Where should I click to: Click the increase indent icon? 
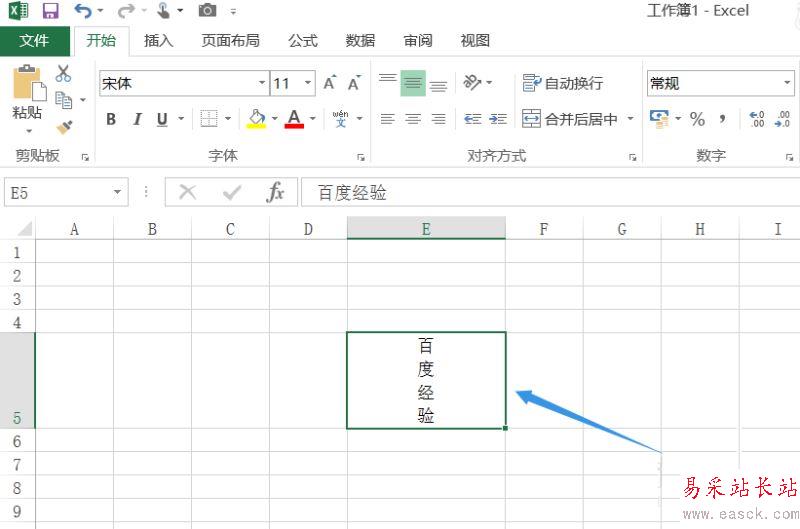coord(498,119)
